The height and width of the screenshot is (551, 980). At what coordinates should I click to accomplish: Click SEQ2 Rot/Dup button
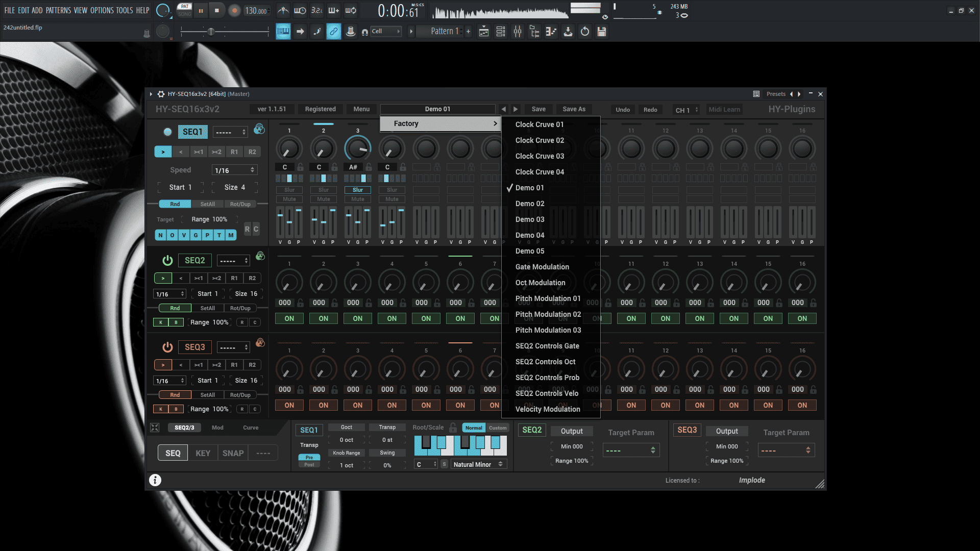(x=240, y=308)
